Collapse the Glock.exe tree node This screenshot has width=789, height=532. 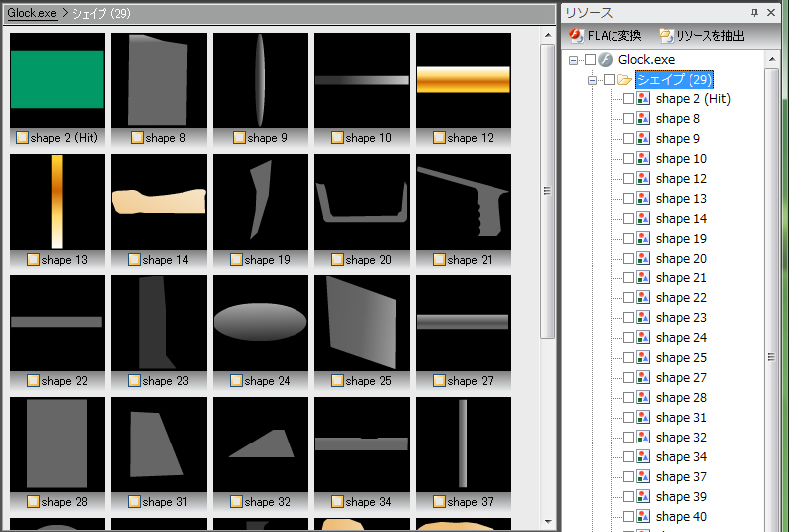pos(573,60)
